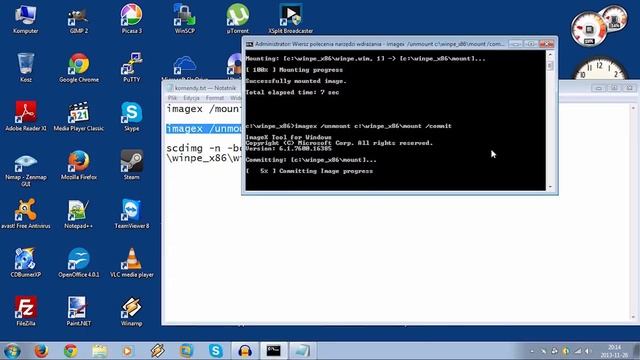Select the Paint.NET desktop shortcut

pos(78,311)
